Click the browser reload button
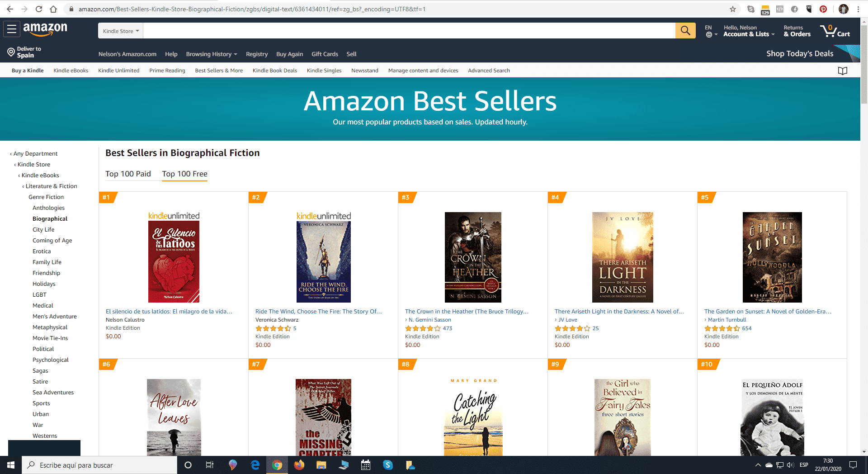868x474 pixels. coord(39,9)
